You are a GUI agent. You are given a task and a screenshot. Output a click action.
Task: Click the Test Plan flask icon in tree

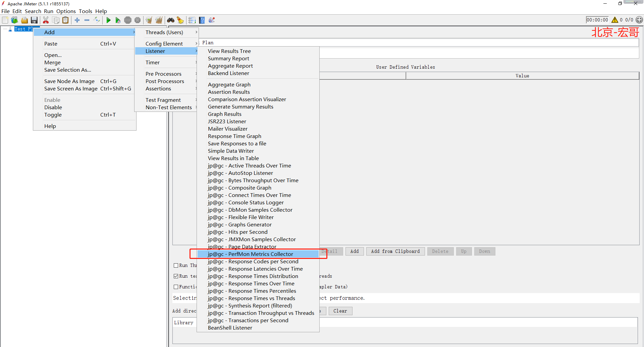(10, 29)
